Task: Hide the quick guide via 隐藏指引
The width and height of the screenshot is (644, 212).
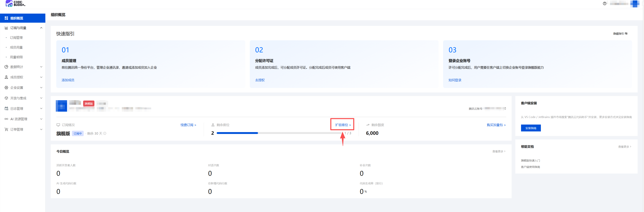Action: click(x=620, y=33)
